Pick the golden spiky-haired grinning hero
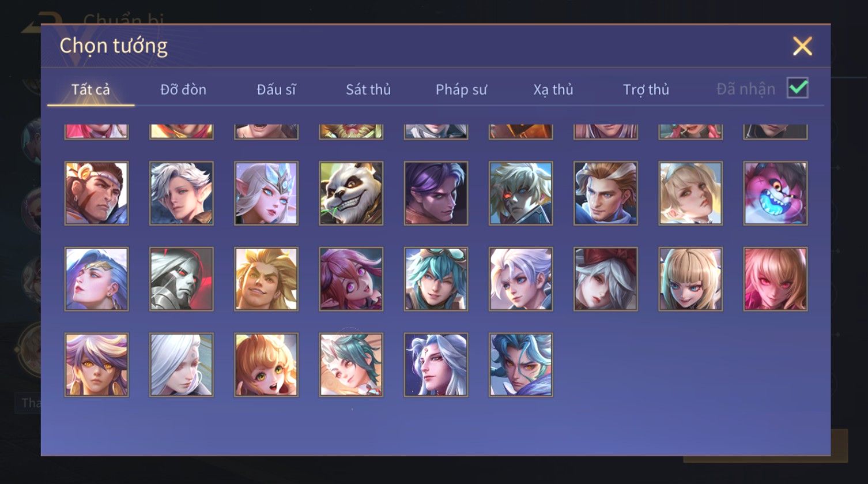This screenshot has width=868, height=484. [266, 279]
